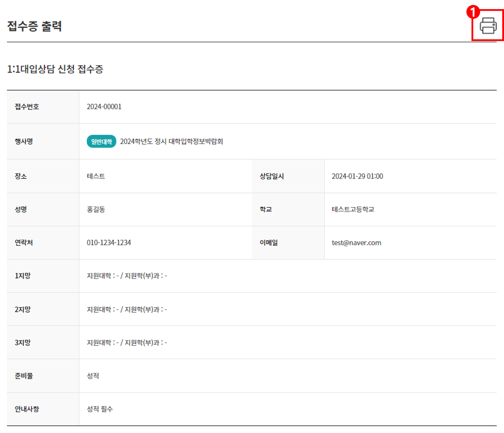Click the 연락처 label cell

pos(43,243)
